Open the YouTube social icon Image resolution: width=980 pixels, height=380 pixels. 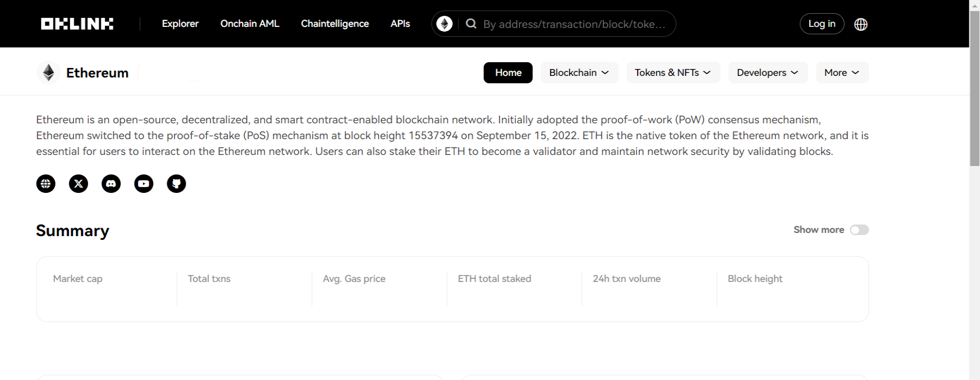click(x=144, y=183)
